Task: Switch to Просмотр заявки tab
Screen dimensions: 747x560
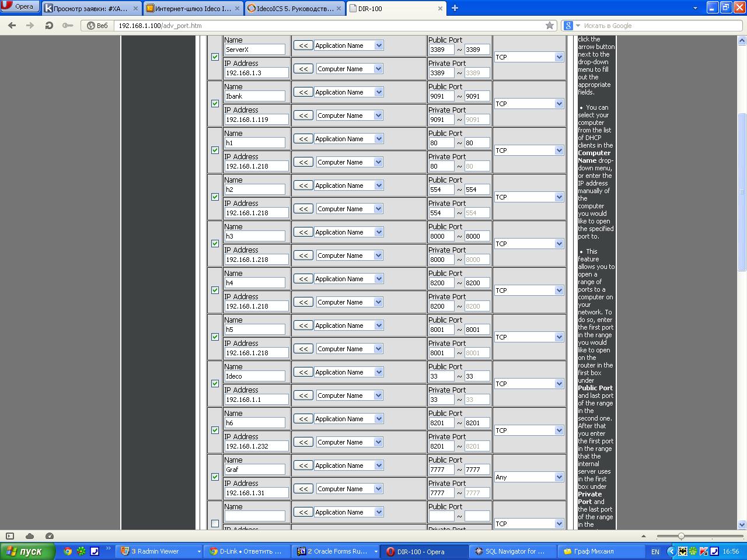Action: [x=91, y=8]
